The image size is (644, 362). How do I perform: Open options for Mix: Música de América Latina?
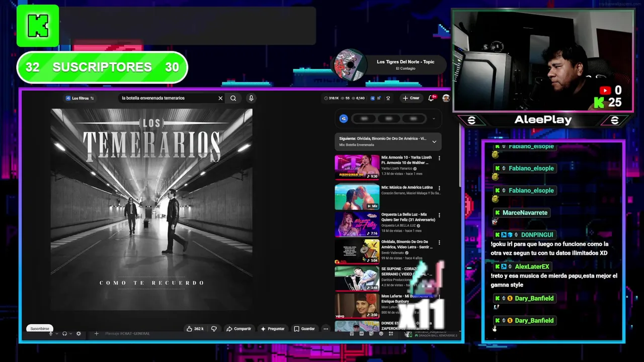pyautogui.click(x=439, y=188)
